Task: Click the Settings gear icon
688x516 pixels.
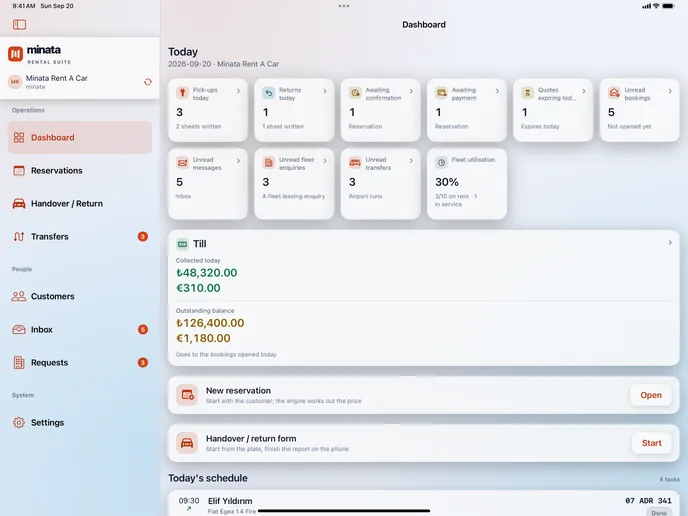Action: click(19, 423)
